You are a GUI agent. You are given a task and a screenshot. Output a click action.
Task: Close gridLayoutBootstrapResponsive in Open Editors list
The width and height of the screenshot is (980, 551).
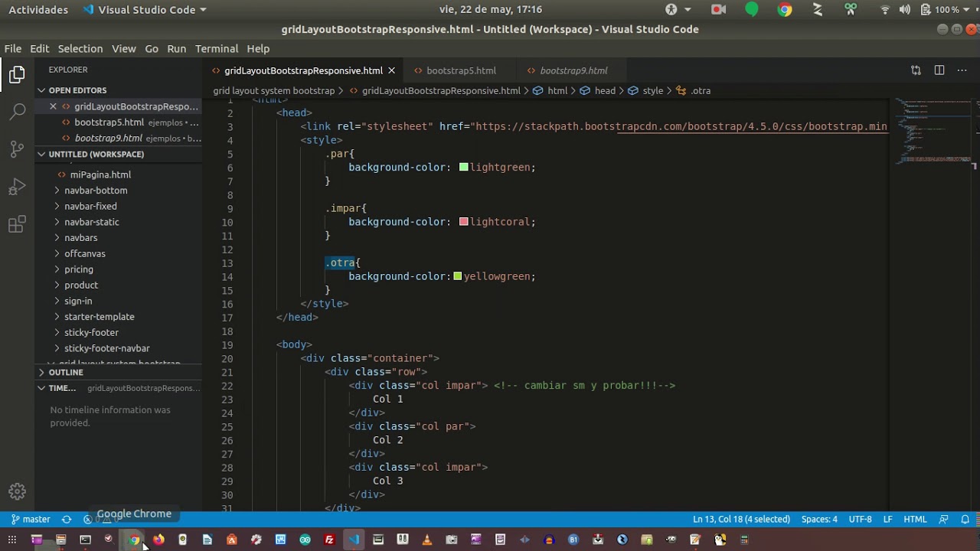[x=53, y=106]
